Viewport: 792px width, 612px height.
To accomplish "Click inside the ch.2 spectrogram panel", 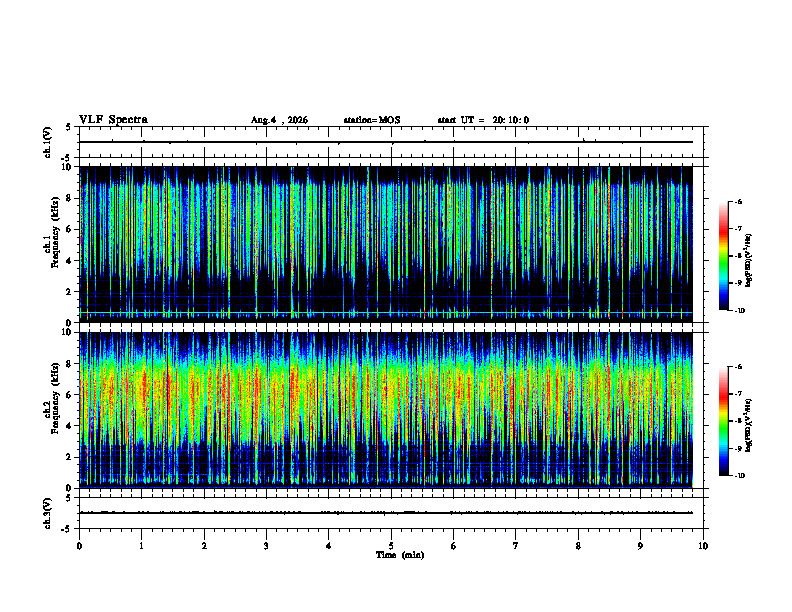I will tap(386, 410).
